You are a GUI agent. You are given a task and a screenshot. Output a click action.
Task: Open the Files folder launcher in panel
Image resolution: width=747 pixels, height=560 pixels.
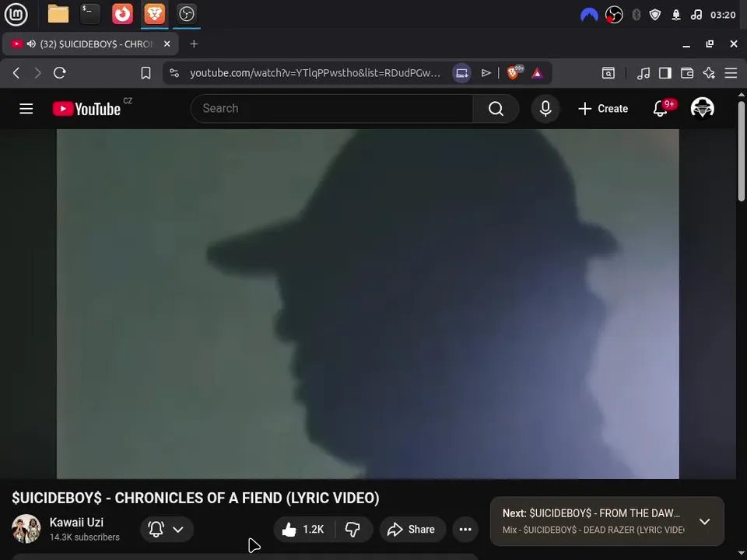tap(58, 14)
